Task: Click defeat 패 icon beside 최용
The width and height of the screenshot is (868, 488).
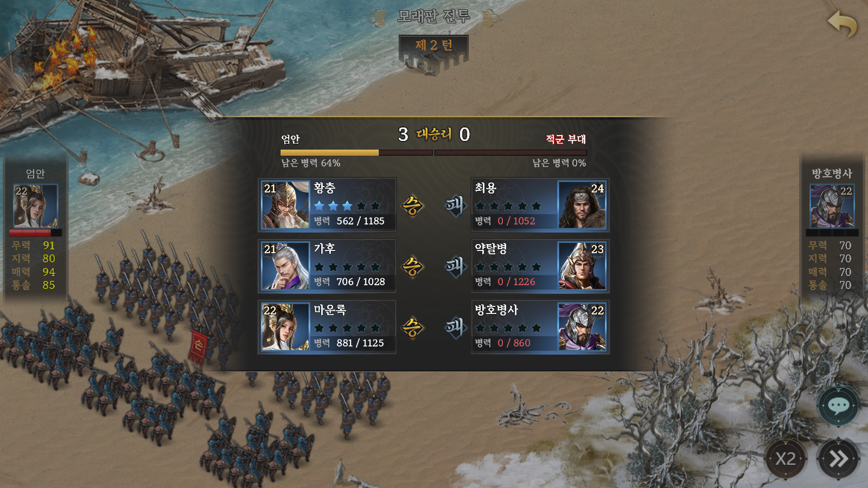Action: (455, 206)
